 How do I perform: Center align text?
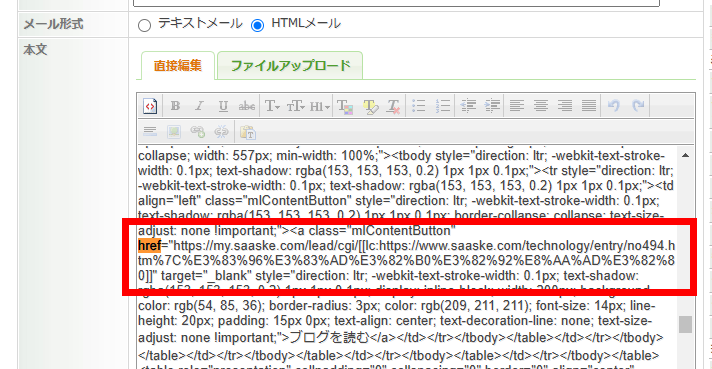tap(540, 106)
